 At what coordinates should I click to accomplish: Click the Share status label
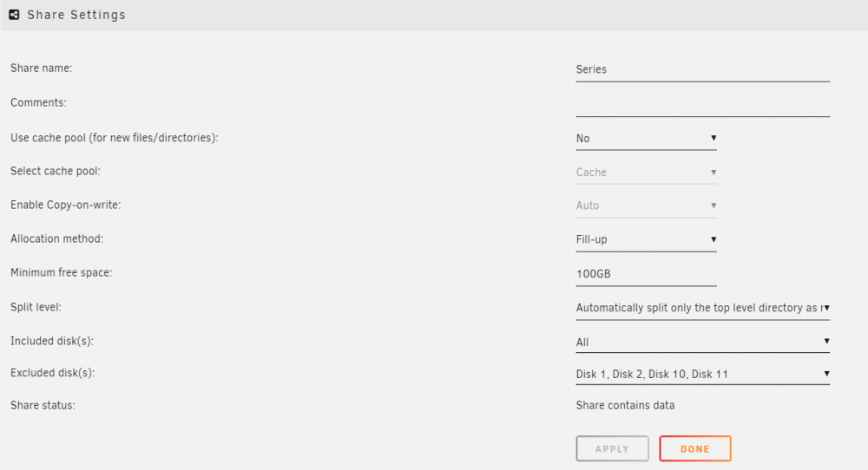(43, 405)
